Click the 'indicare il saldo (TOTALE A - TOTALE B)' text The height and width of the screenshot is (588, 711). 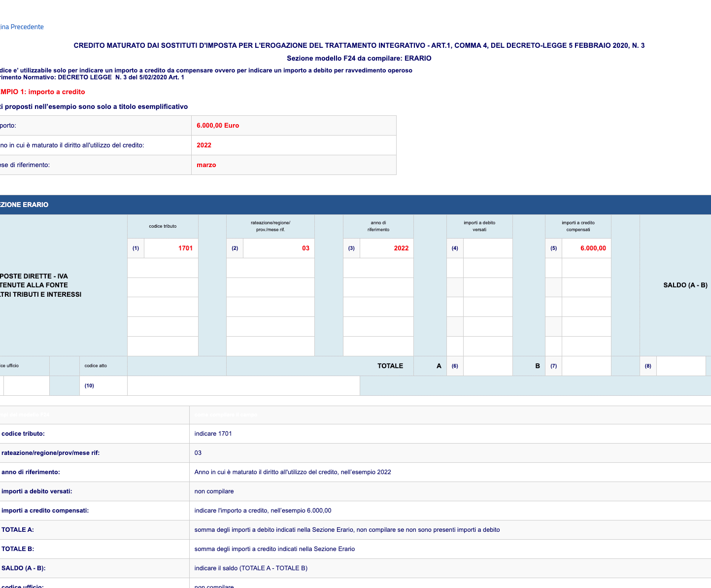click(x=251, y=568)
